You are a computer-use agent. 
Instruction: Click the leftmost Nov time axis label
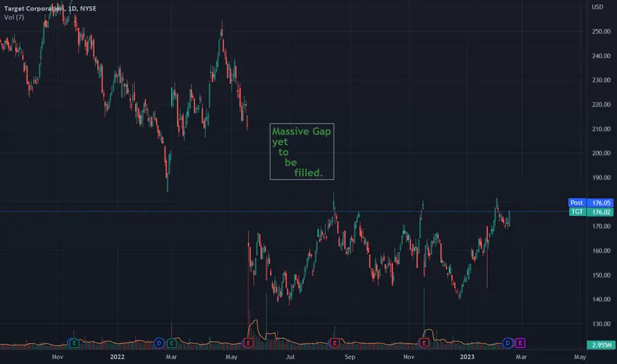(x=58, y=357)
